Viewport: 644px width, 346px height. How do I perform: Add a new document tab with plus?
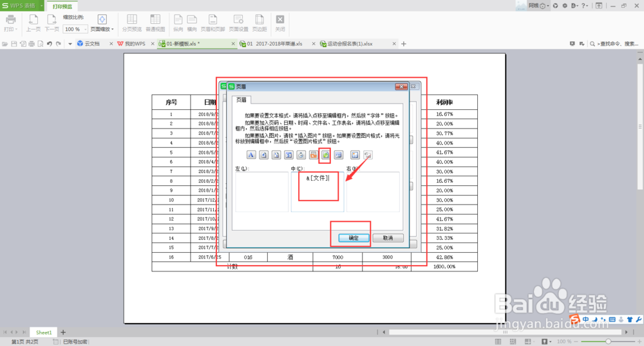coord(404,44)
